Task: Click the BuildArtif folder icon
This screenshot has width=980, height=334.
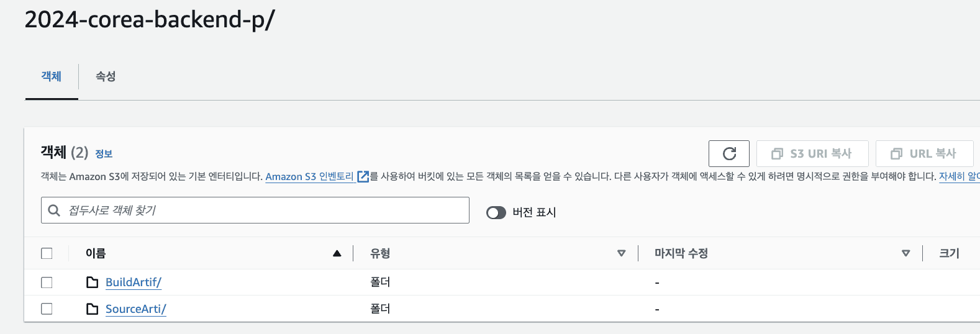Action: click(93, 282)
